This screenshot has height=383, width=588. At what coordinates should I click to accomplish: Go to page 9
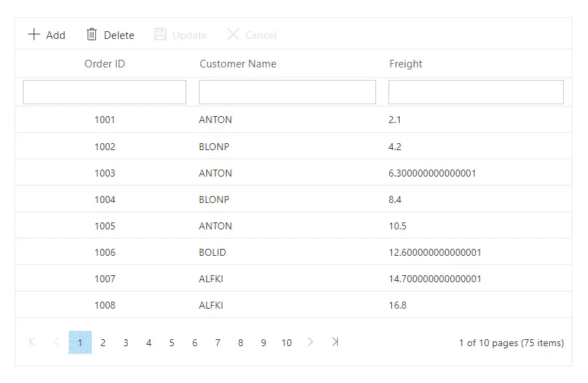pos(263,343)
